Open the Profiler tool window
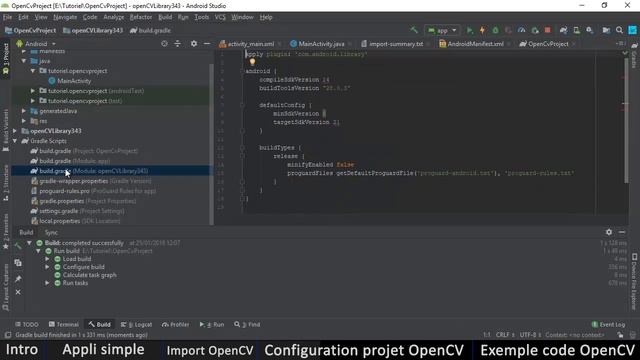The height and width of the screenshot is (360, 640). click(x=176, y=324)
